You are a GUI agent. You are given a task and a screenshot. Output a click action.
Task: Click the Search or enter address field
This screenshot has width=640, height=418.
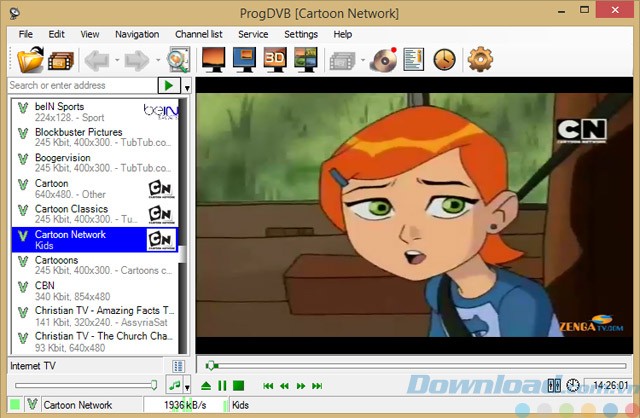pos(82,87)
